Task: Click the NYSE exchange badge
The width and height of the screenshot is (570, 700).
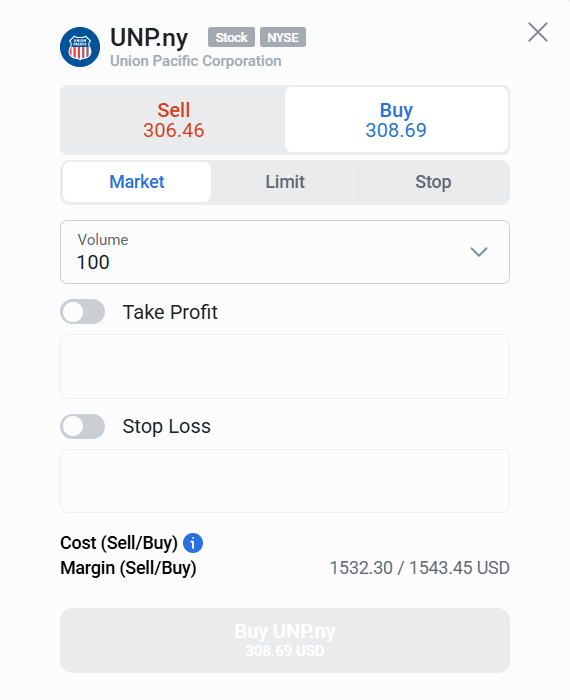Action: click(283, 37)
